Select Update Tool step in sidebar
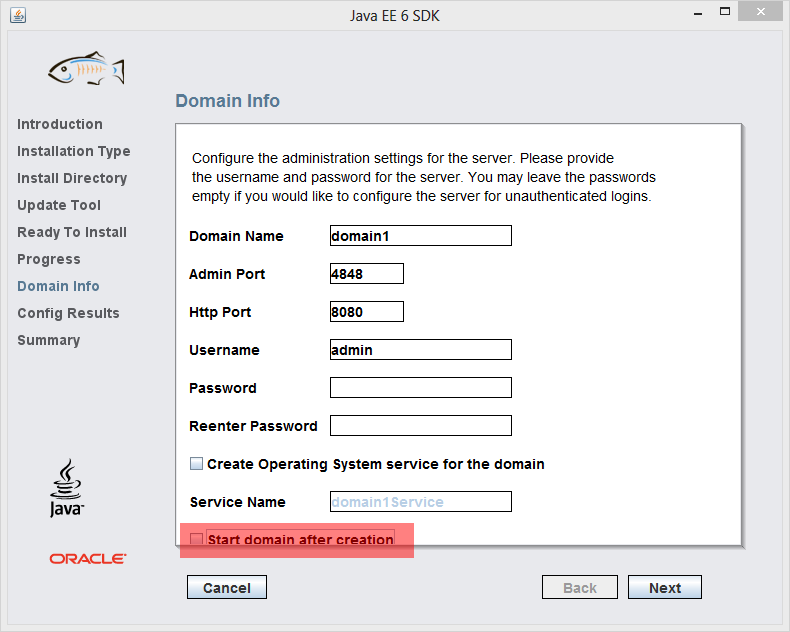The height and width of the screenshot is (632, 790). 59,205
